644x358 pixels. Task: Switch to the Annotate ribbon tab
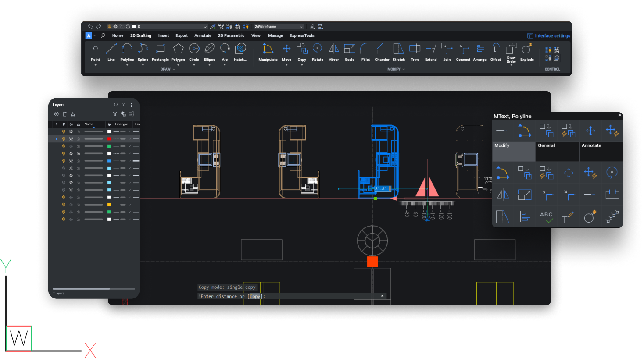203,36
